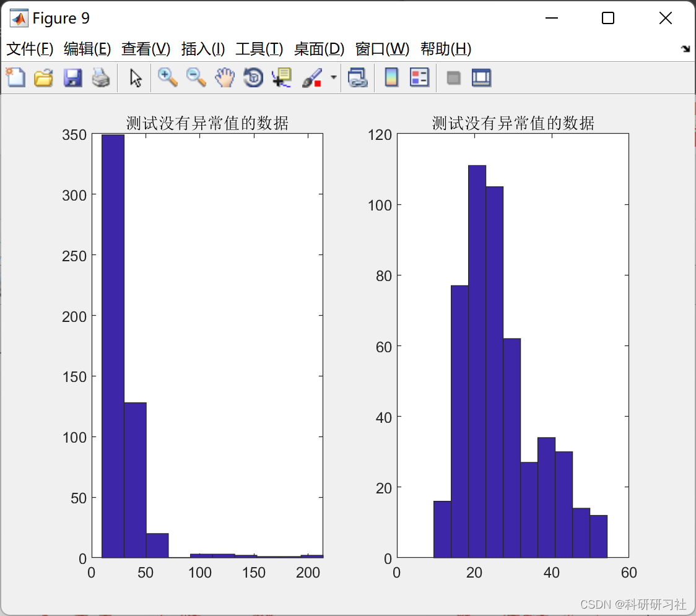Enable the Pan hand tool
The height and width of the screenshot is (616, 696).
[x=225, y=77]
